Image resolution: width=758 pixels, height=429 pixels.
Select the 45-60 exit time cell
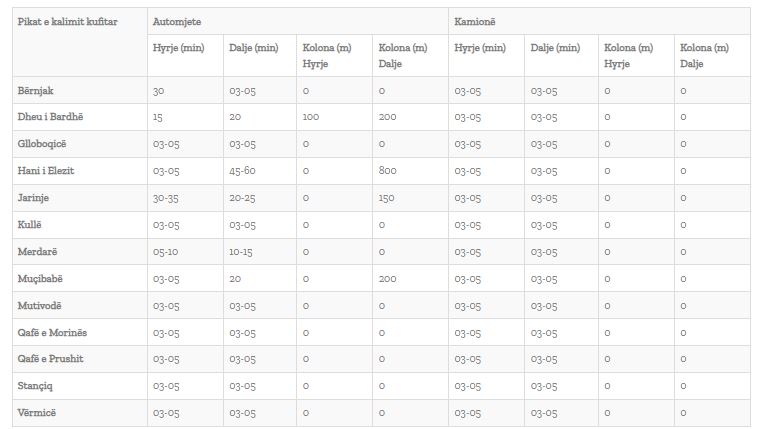point(242,171)
